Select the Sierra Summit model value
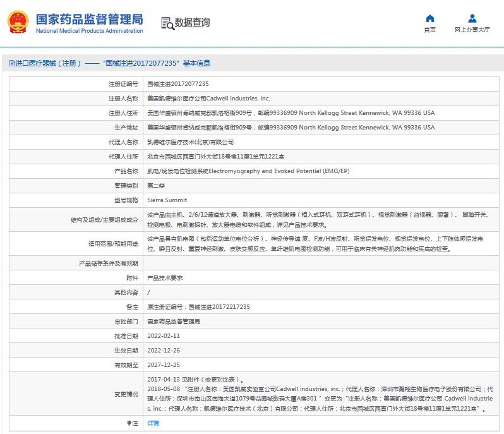This screenshot has width=504, height=434. pyautogui.click(x=167, y=200)
